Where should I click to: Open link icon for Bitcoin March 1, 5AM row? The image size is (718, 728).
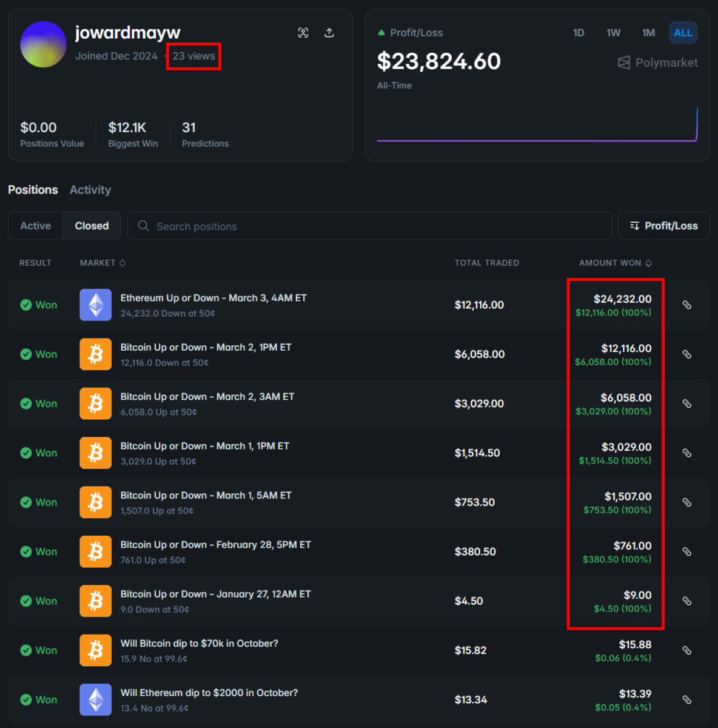click(687, 502)
